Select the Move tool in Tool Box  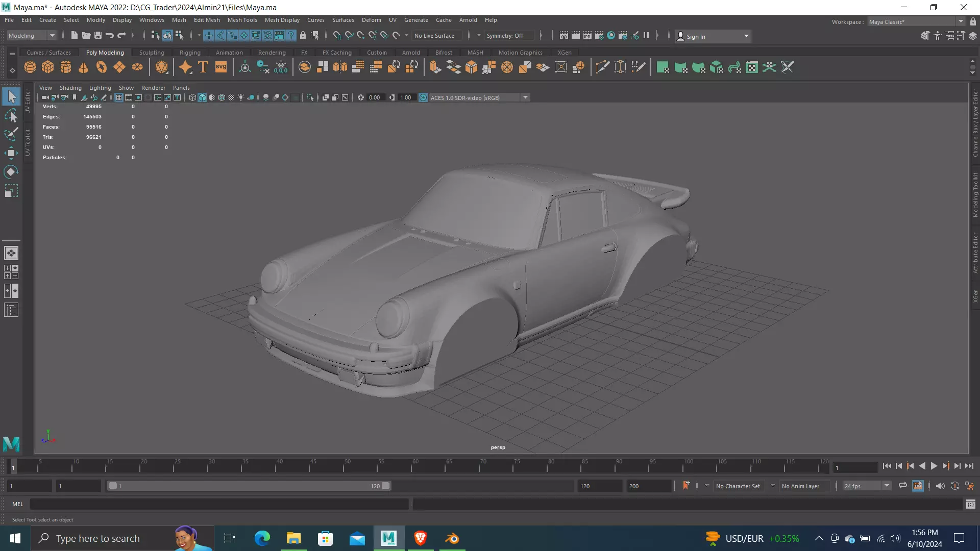tap(11, 153)
